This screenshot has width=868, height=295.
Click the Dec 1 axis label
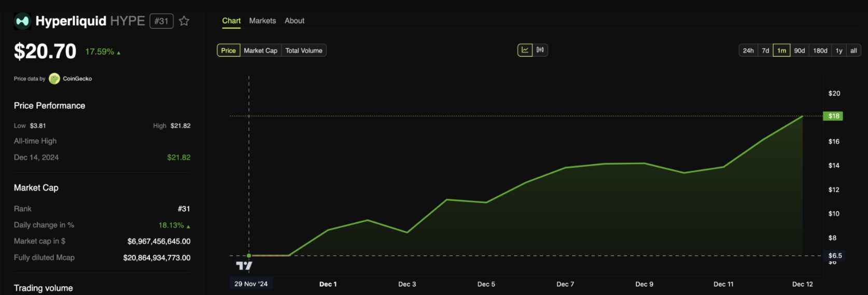[x=328, y=284]
